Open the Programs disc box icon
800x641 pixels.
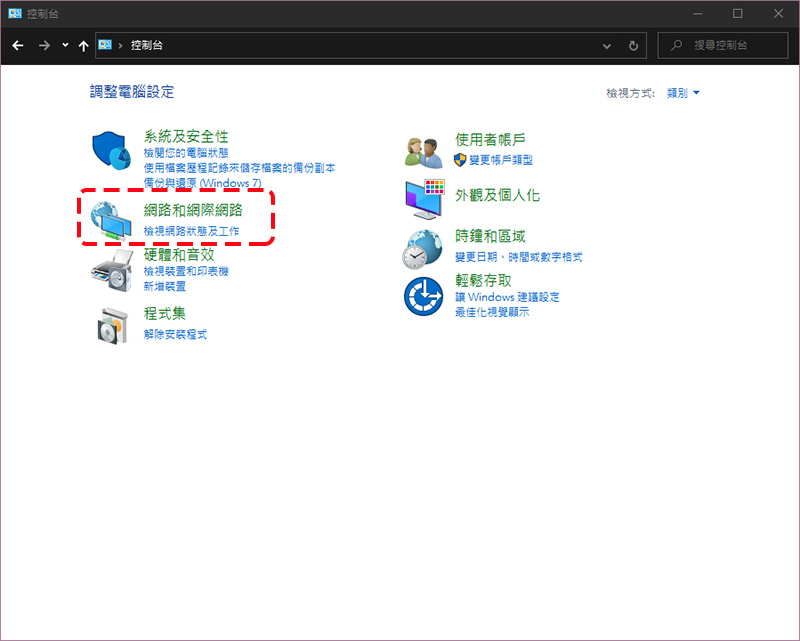[112, 326]
